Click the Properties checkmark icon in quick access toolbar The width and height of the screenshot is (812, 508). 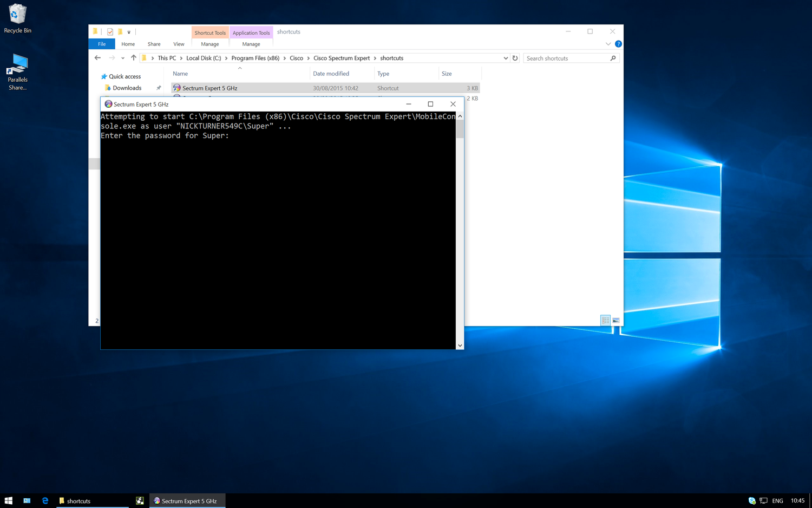click(x=110, y=32)
